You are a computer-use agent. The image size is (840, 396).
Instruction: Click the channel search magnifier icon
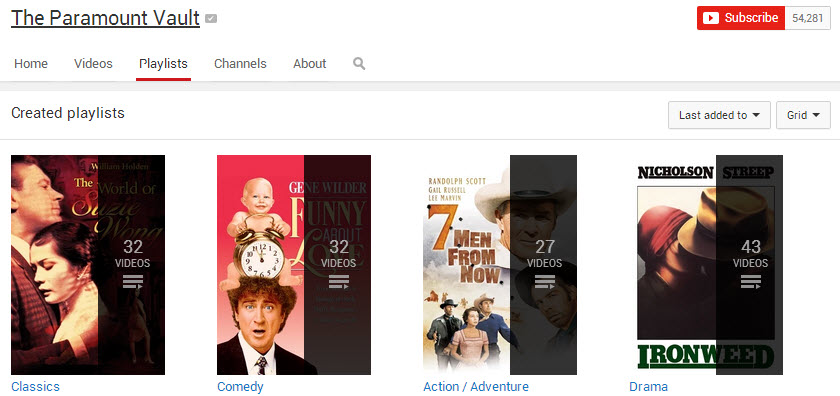pyautogui.click(x=359, y=64)
